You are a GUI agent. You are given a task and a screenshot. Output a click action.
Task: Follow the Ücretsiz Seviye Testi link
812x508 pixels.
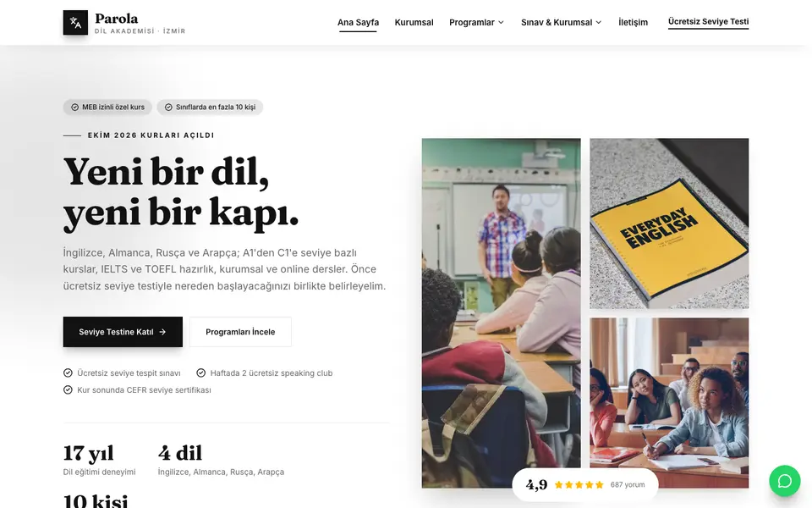coord(708,22)
